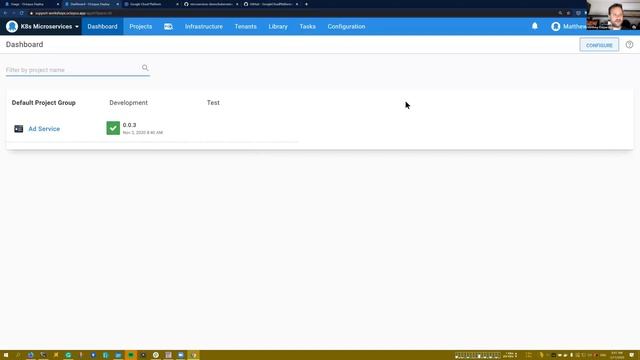Click the K8s Microservices space avatar

[12, 27]
